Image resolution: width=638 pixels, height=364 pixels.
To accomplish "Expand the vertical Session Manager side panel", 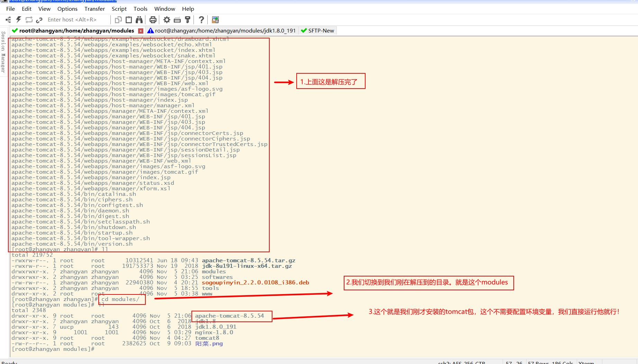I will coord(3,52).
